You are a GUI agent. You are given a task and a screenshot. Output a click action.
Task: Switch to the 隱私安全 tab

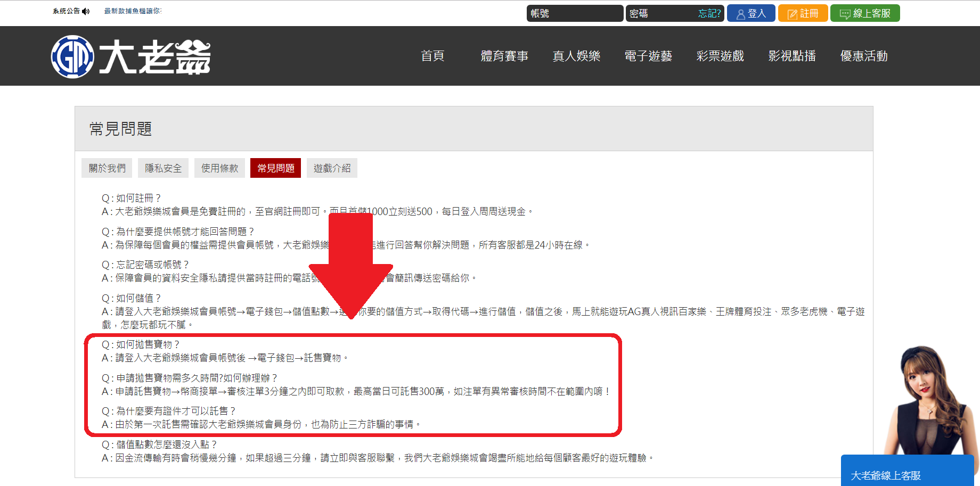click(x=163, y=168)
